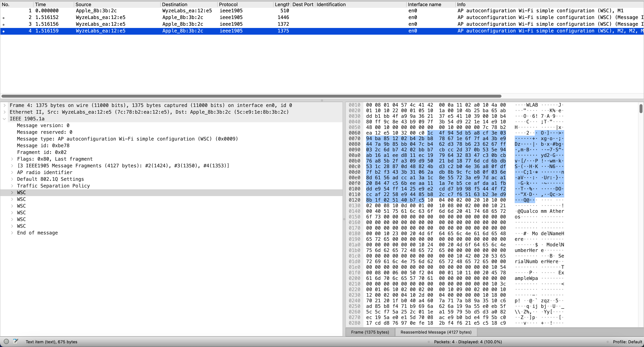Switch to Frame (1375 bytes) tab
The image size is (644, 347).
[x=370, y=332]
